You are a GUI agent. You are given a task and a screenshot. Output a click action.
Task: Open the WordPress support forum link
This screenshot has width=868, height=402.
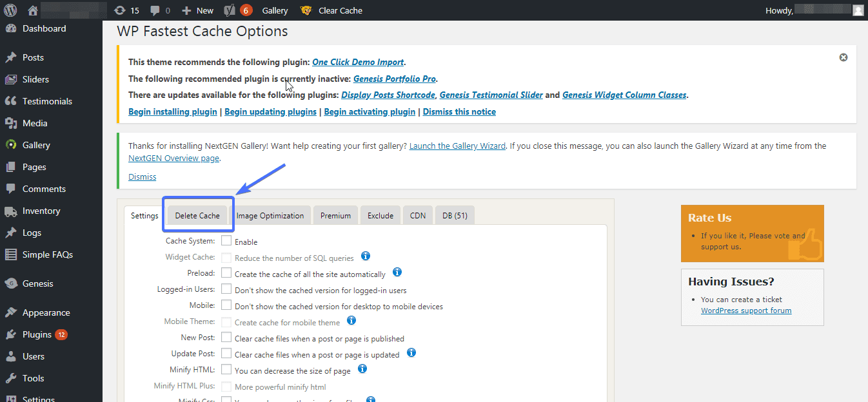[746, 311]
